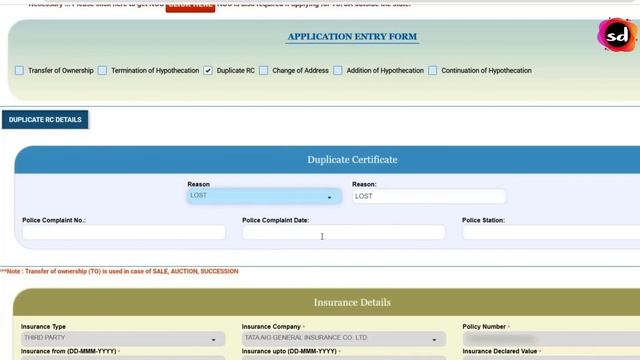The image size is (640, 360).
Task: Click the Insurance from (DD-MMM-YYYY) label
Action: (69, 351)
